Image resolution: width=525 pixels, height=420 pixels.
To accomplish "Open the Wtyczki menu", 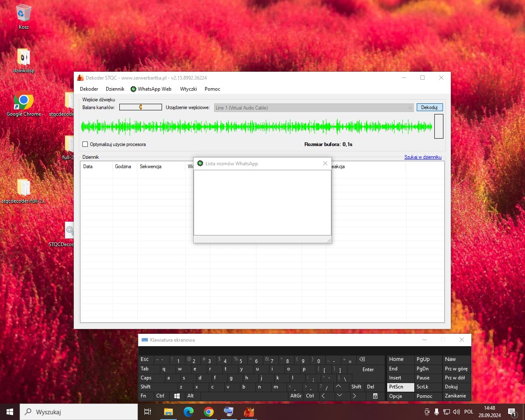I will point(188,89).
